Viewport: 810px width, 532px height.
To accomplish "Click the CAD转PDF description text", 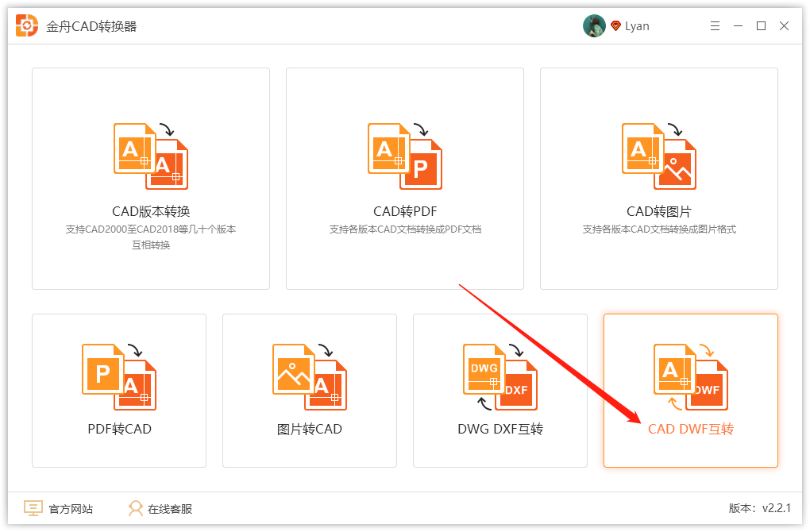I will click(405, 229).
